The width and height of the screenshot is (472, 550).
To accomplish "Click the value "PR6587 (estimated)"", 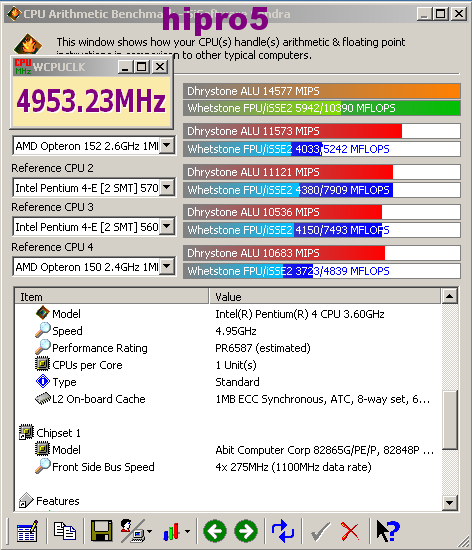I will point(263,348).
